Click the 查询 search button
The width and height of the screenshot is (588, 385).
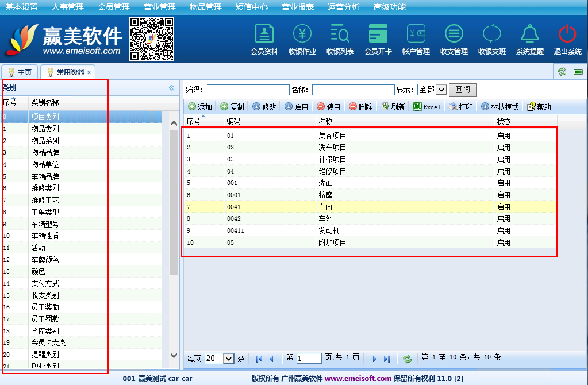463,90
